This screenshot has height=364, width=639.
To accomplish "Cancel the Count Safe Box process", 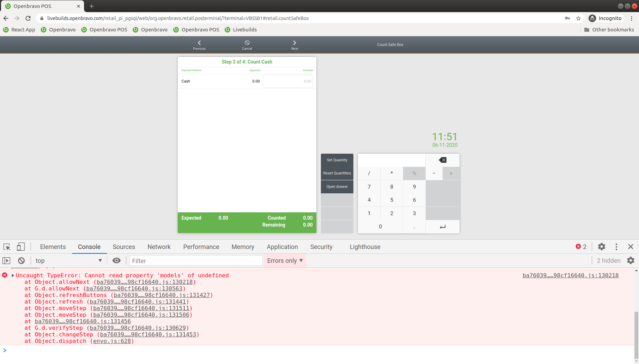I will point(247,45).
